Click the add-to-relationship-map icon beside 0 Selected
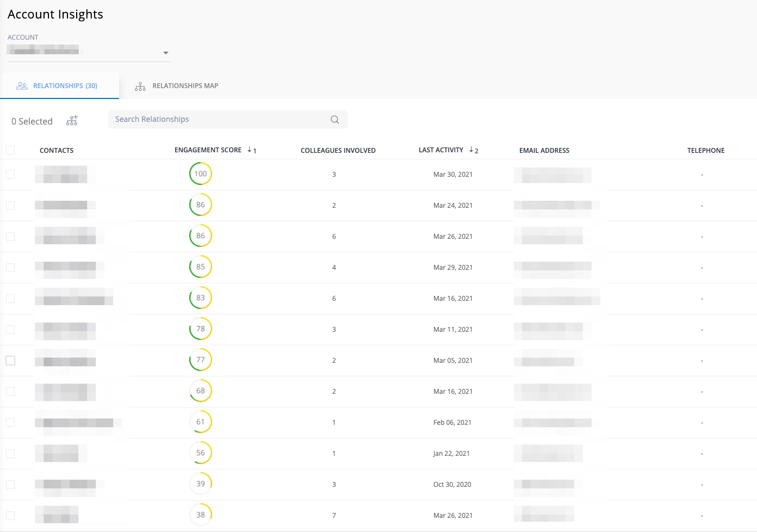 point(72,121)
